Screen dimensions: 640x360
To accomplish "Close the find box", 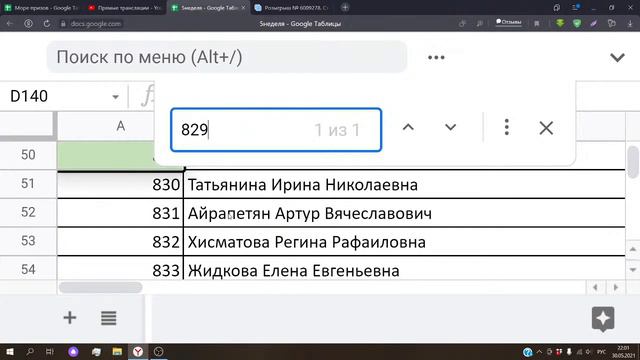I will coord(546,128).
